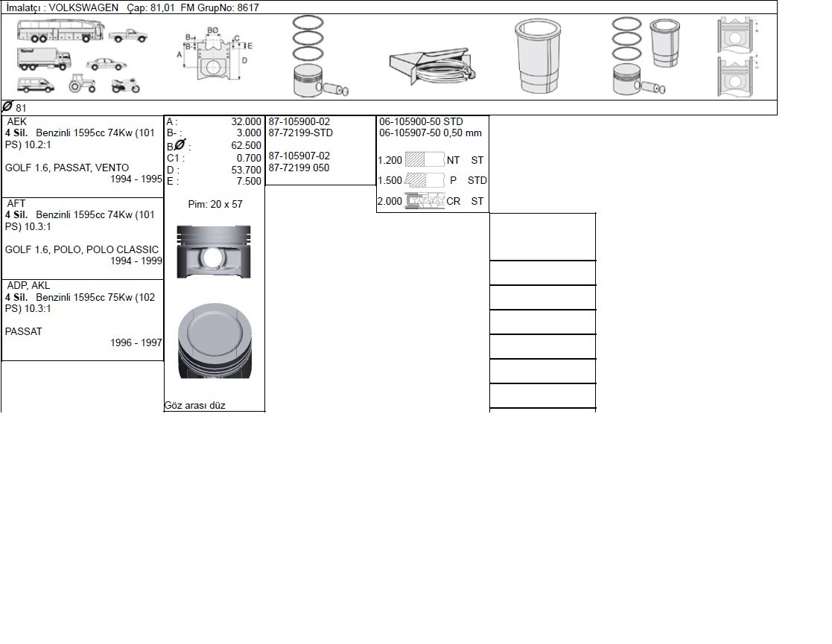Click the Göz arası düz note
The height and width of the screenshot is (644, 832).
coord(194,405)
